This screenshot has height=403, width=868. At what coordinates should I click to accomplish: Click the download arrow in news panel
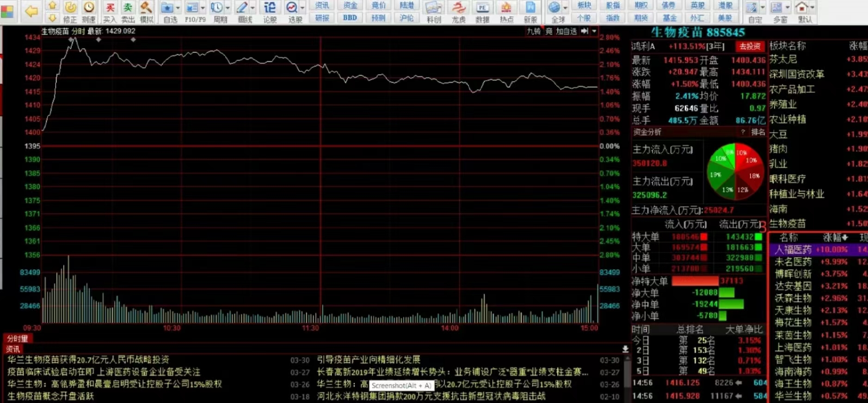(625, 349)
